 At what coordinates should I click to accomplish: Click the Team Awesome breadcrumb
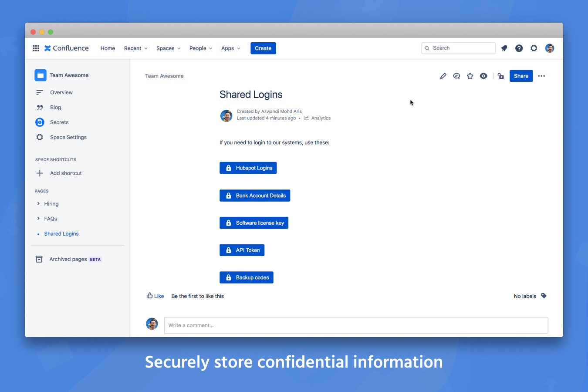tap(164, 76)
